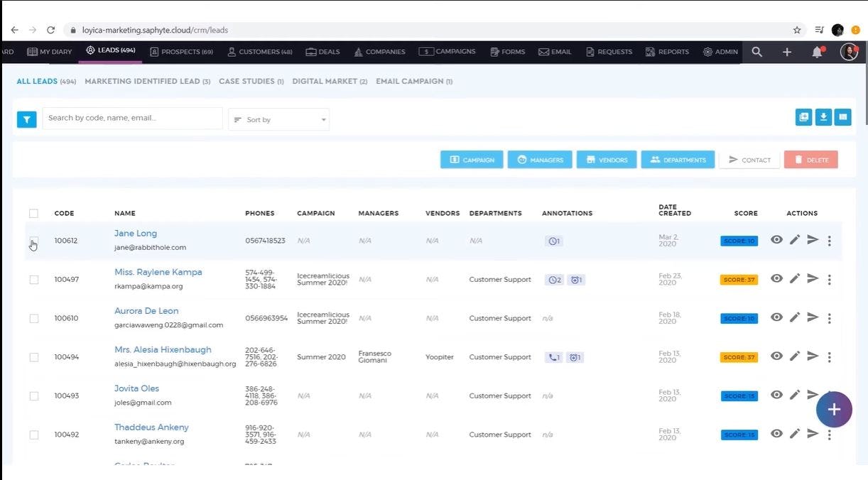The image size is (868, 480).
Task: Open more actions for Aurora De Leon
Action: (830, 318)
